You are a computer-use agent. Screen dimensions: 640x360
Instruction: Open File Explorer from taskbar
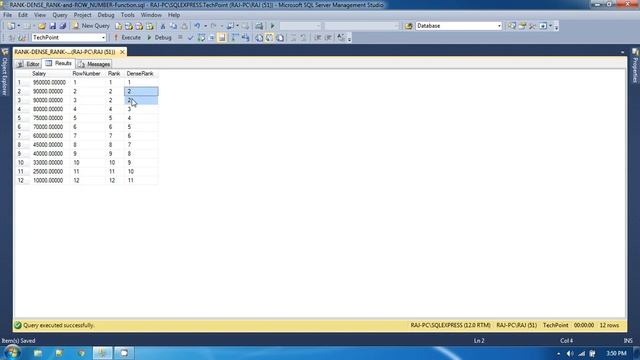pyautogui.click(x=38, y=353)
